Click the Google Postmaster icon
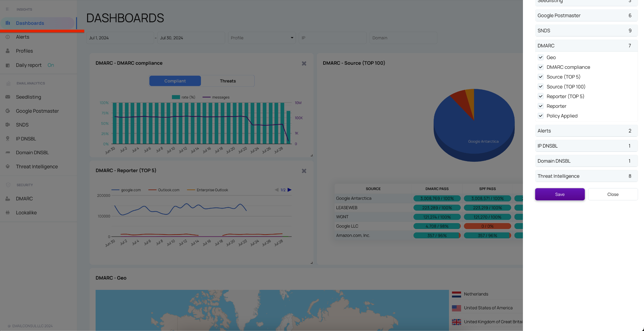The image size is (644, 331). coord(8,111)
